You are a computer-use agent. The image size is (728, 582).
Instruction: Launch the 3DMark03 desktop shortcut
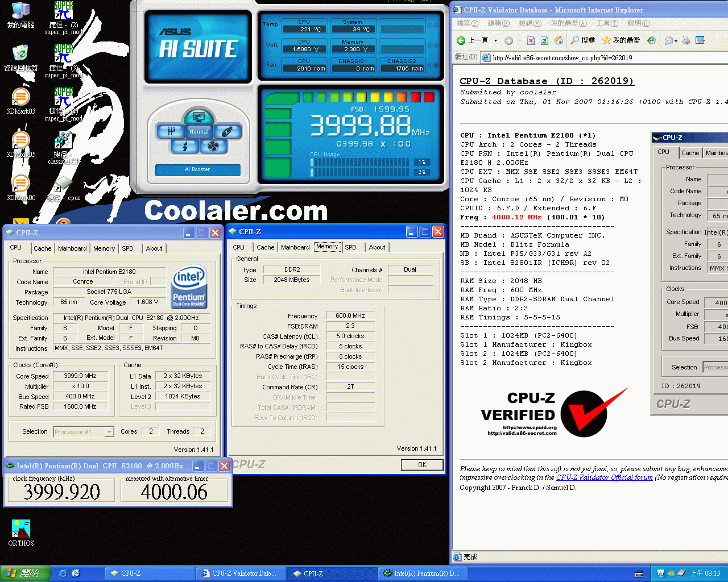(20, 101)
